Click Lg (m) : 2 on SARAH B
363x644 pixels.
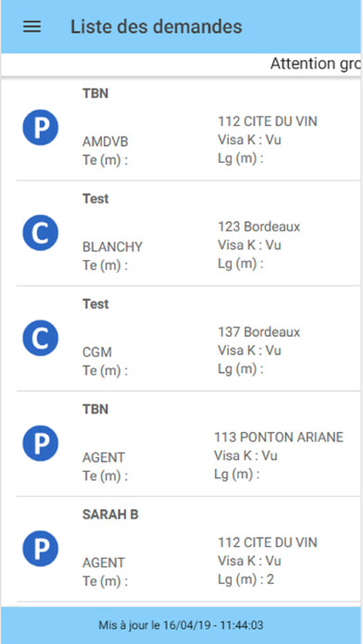245,579
